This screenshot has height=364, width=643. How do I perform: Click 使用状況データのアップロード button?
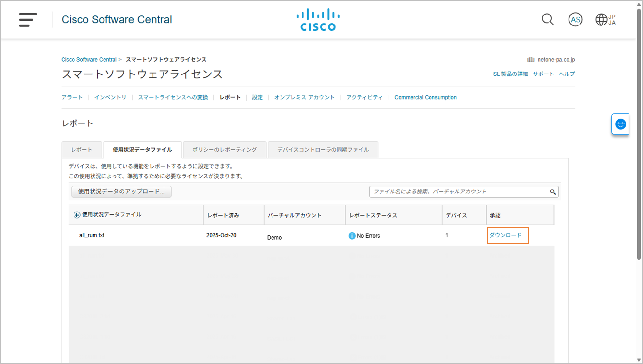(121, 192)
